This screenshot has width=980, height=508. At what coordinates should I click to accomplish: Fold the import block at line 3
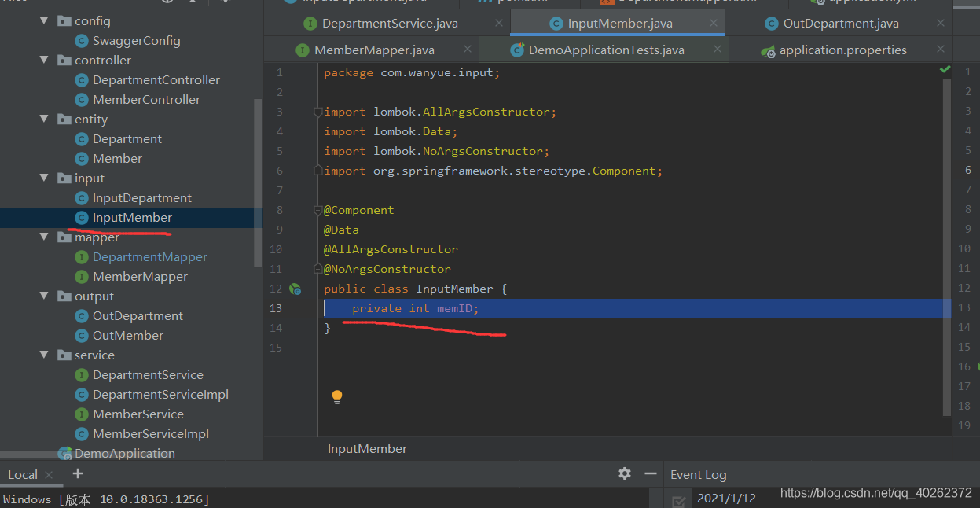(x=317, y=112)
